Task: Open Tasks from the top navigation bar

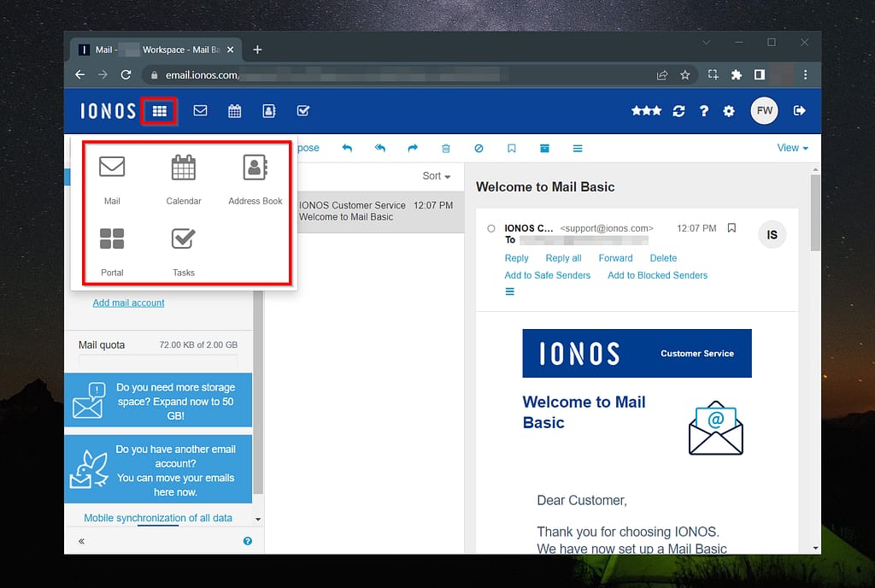Action: (x=303, y=111)
